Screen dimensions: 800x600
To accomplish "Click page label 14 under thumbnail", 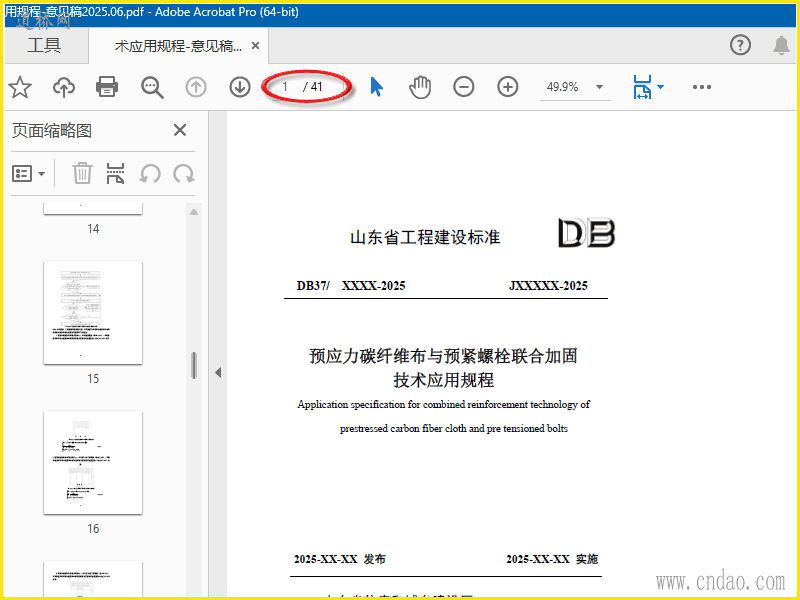I will point(93,229).
